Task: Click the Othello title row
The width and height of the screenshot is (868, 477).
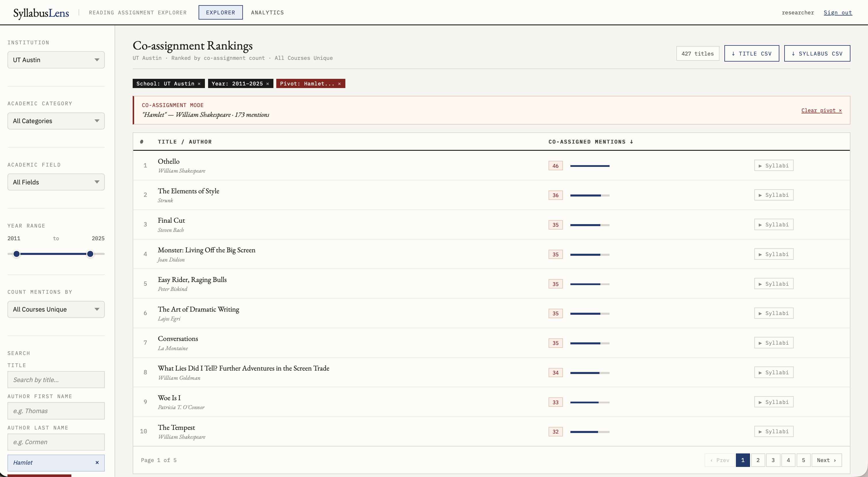Action: [168, 161]
